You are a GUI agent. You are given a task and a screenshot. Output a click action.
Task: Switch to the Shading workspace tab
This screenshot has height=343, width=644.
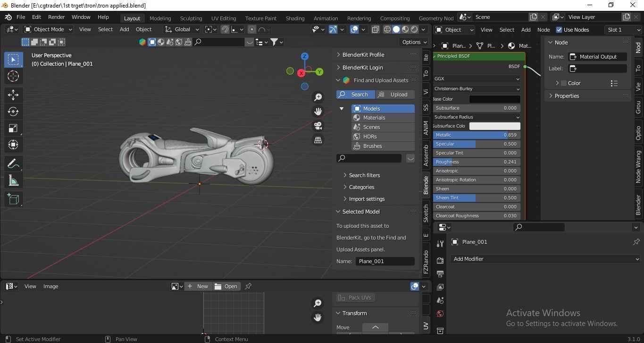[x=295, y=18]
